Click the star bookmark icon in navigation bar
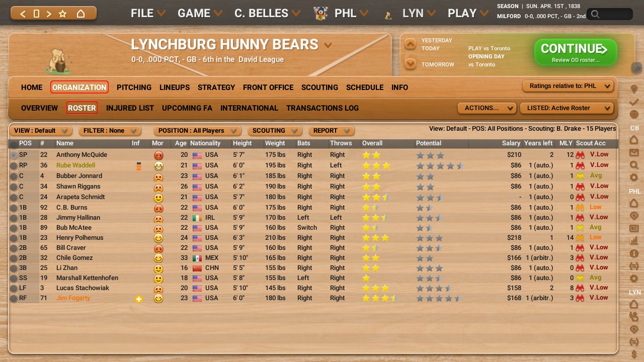The height and width of the screenshot is (362, 644). [x=63, y=14]
